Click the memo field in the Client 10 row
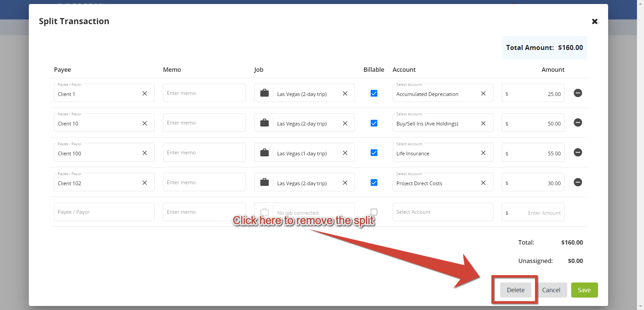Image resolution: width=644 pixels, height=310 pixels. click(204, 122)
